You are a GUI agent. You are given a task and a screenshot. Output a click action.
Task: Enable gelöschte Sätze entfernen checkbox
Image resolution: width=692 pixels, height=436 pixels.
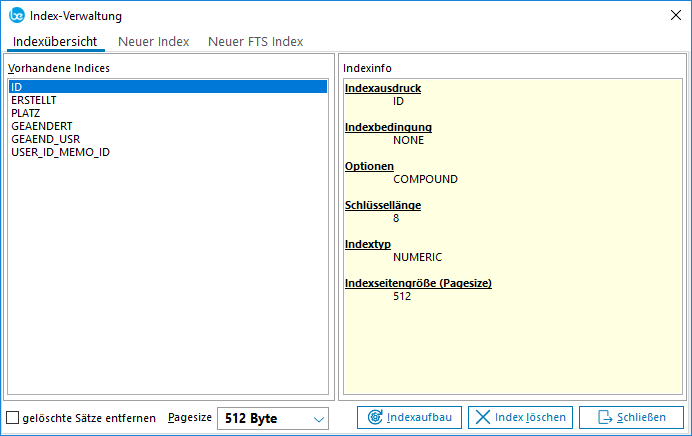pyautogui.click(x=13, y=418)
